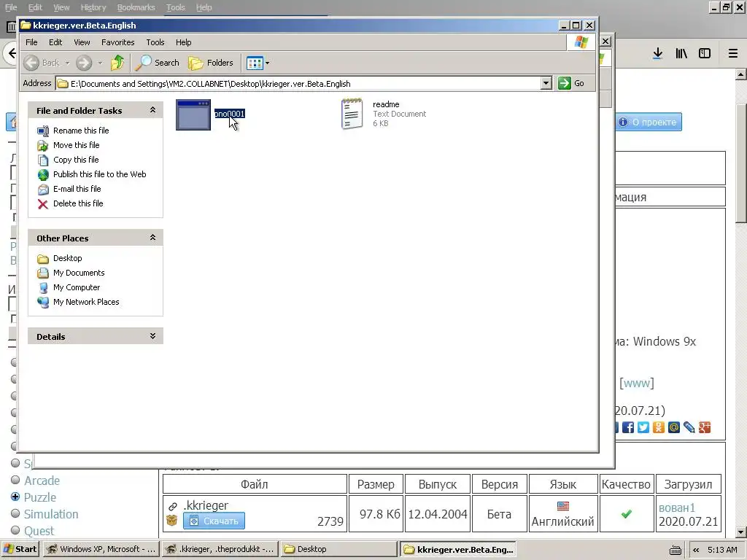The height and width of the screenshot is (560, 747).
Task: Click the Windows Start button
Action: pos(20,549)
